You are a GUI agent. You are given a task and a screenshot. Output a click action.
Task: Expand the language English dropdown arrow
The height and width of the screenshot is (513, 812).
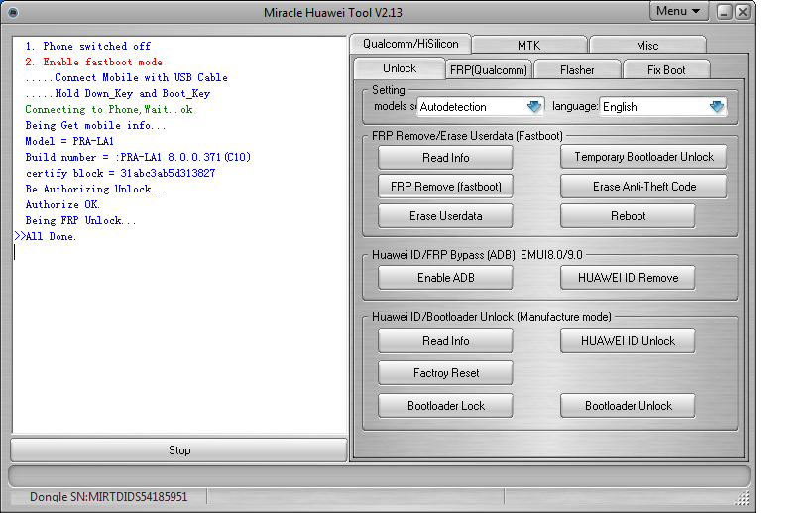(x=717, y=107)
